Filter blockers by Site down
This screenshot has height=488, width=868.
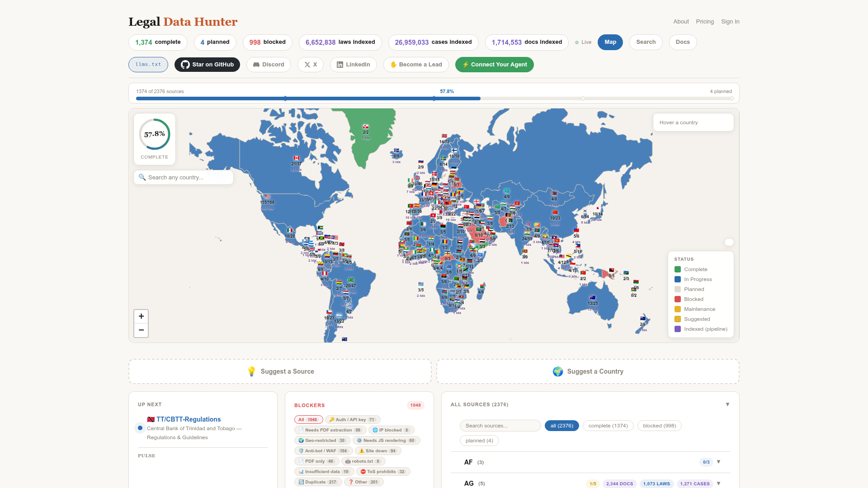tap(378, 450)
